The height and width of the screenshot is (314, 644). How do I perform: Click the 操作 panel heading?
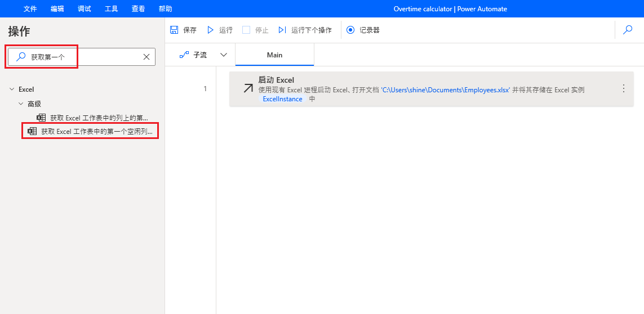click(x=19, y=31)
